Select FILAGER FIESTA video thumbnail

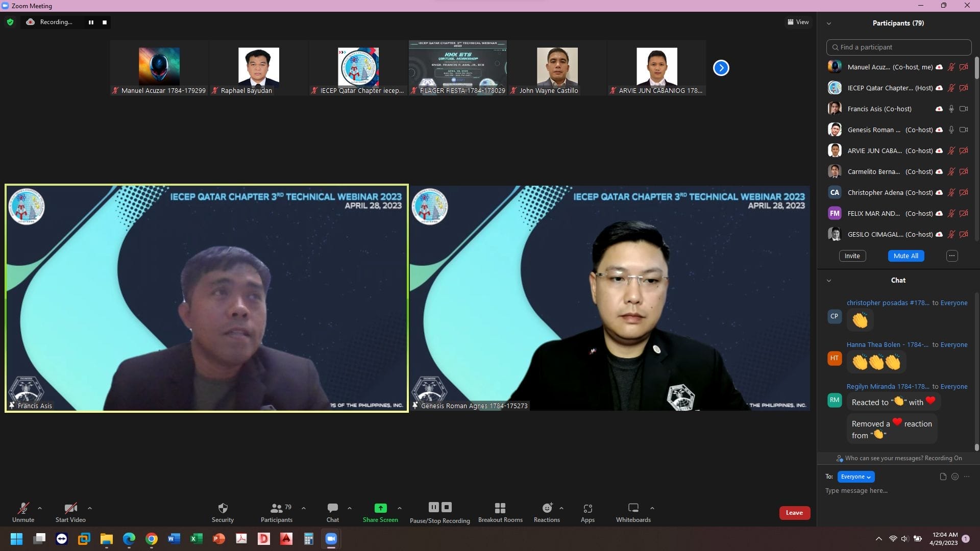[458, 67]
